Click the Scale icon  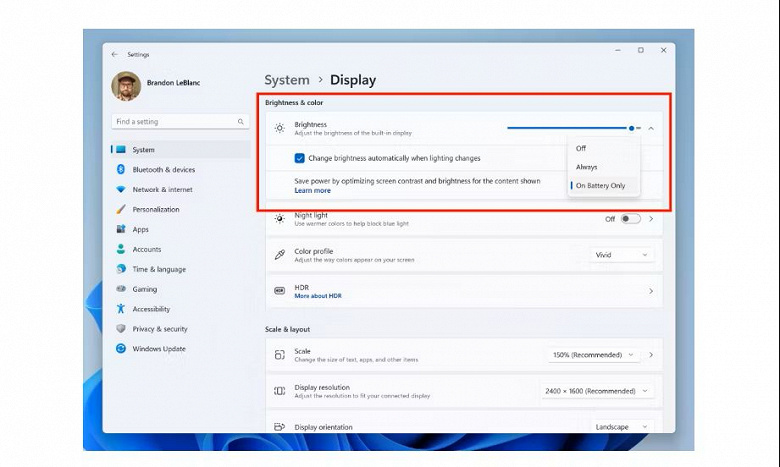[280, 355]
